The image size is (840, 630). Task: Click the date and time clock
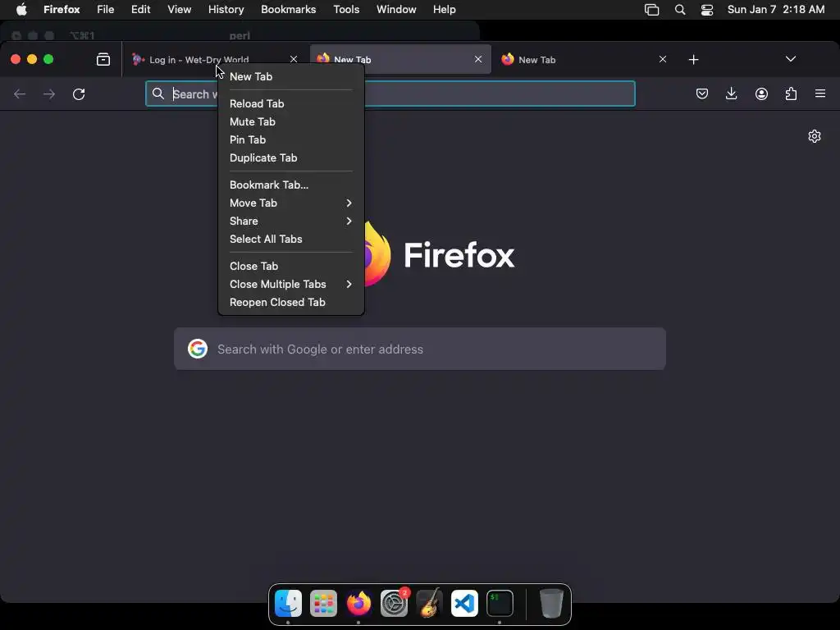click(x=776, y=10)
